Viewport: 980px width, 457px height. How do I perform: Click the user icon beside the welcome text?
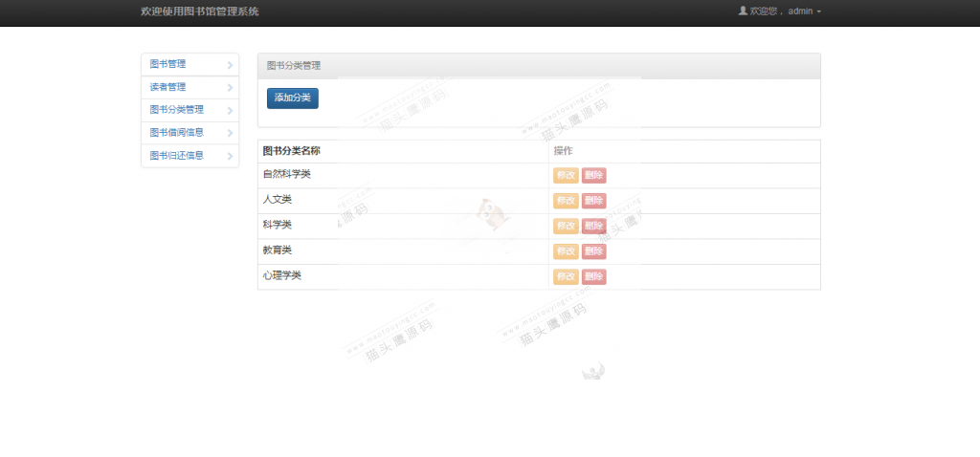click(x=743, y=11)
